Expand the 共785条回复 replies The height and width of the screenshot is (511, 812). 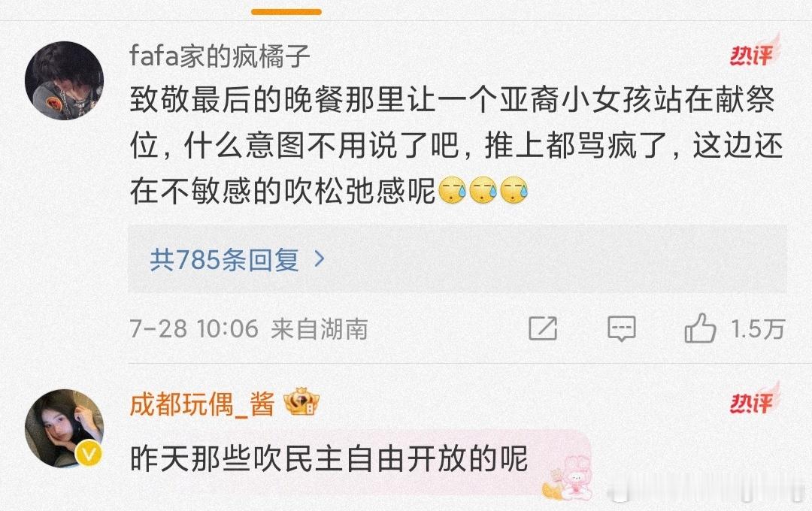[224, 259]
